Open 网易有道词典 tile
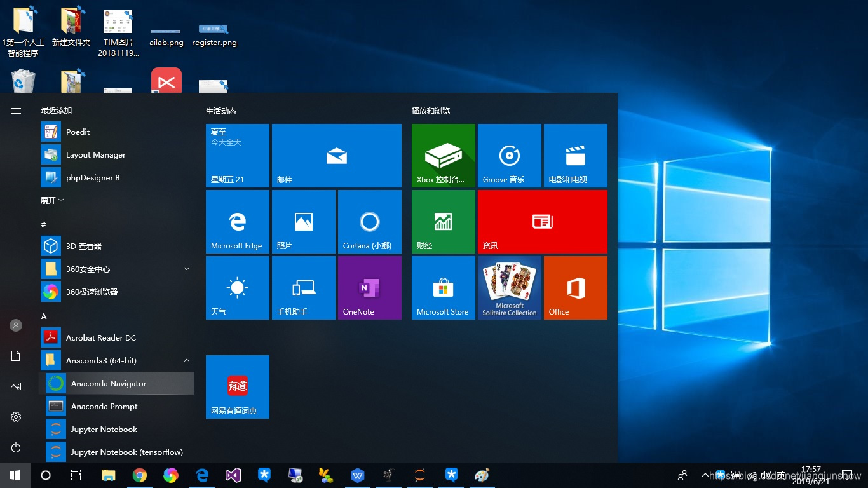Viewport: 868px width, 488px height. pyautogui.click(x=238, y=387)
